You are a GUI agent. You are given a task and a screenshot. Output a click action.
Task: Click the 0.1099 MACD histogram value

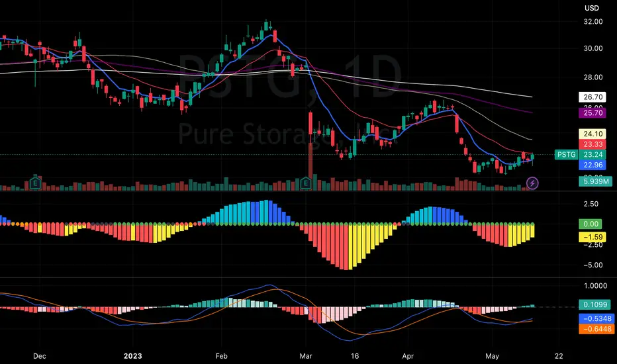(595, 304)
